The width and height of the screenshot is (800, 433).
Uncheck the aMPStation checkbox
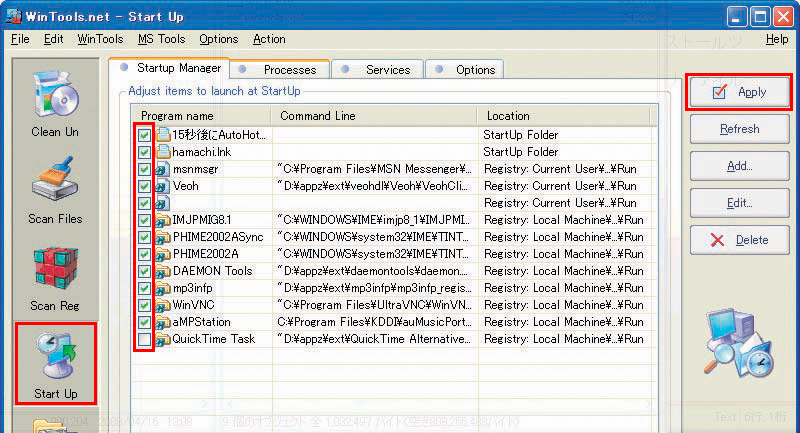[144, 322]
